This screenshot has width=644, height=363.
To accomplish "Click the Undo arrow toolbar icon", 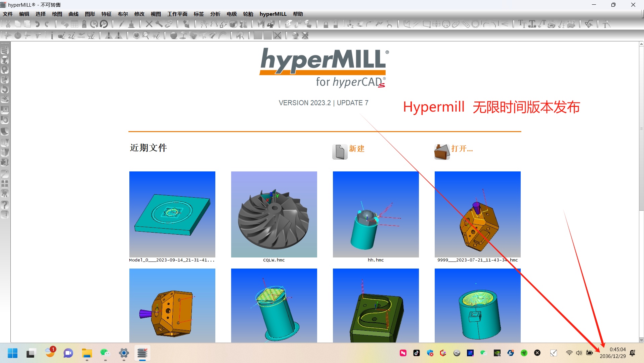I will pos(37,24).
